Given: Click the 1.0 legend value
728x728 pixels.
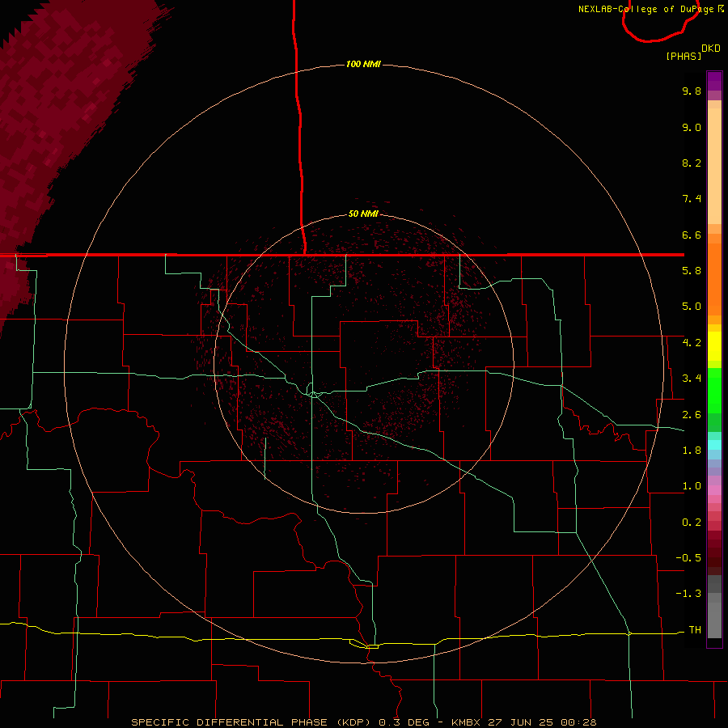Looking at the screenshot, I should pos(692,486).
